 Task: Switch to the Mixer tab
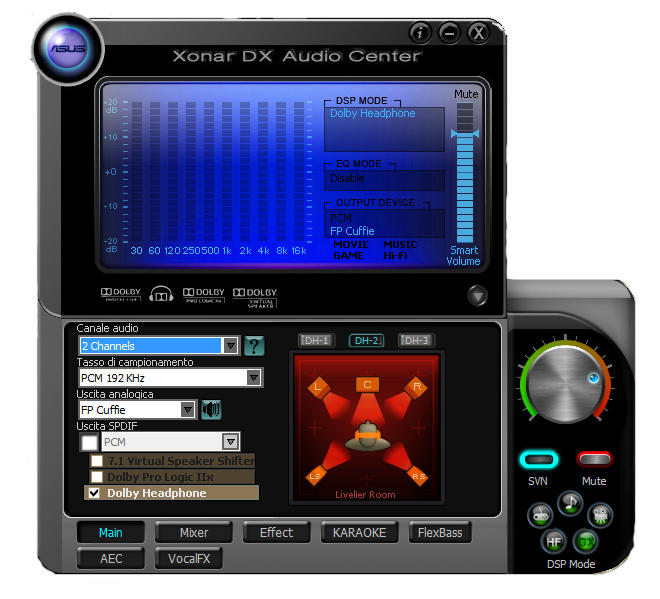pyautogui.click(x=194, y=532)
